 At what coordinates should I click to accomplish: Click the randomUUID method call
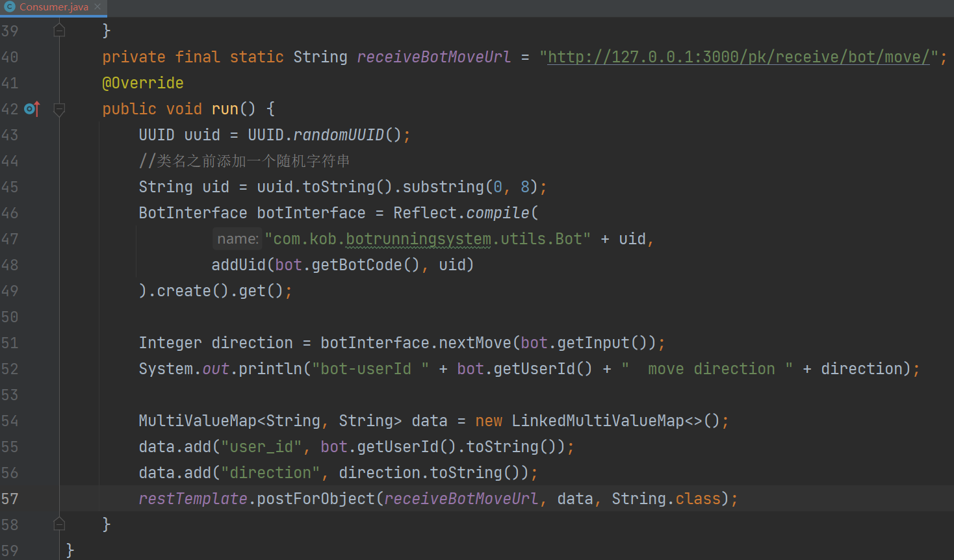[339, 135]
